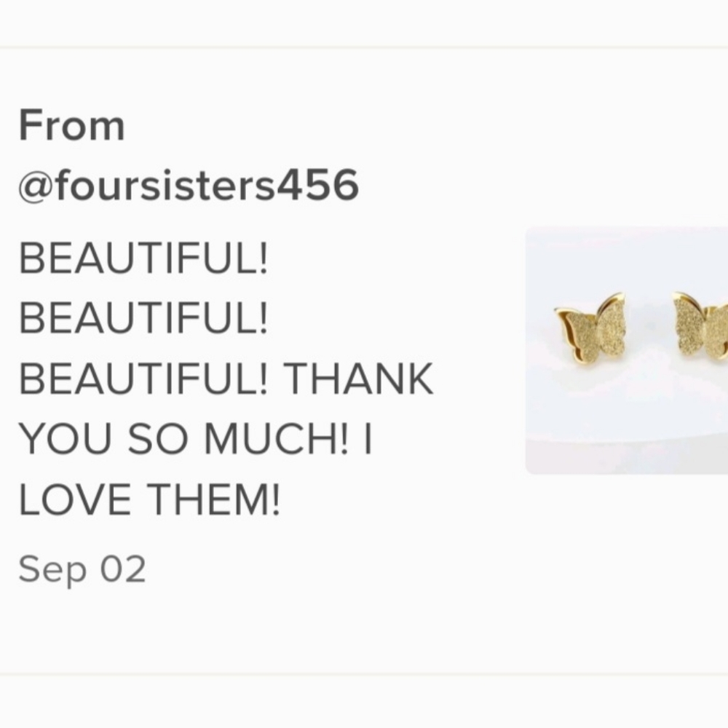
Task: Click "Sep" in the date stamp
Action: pos(52,571)
